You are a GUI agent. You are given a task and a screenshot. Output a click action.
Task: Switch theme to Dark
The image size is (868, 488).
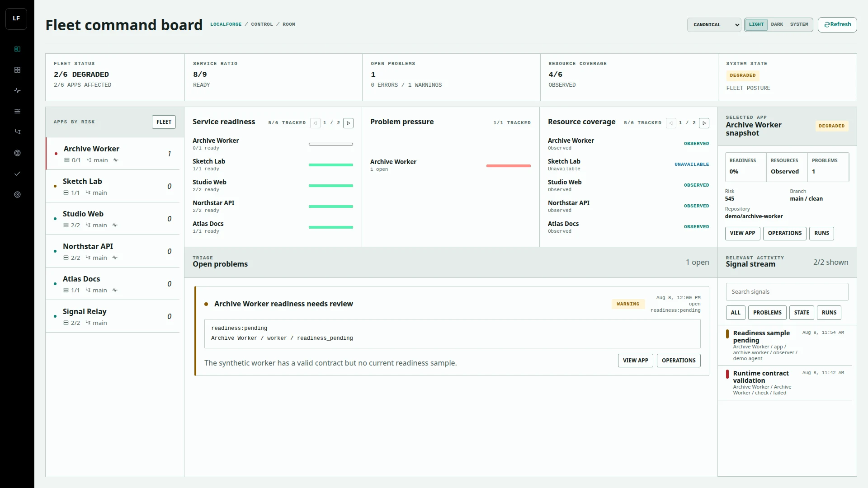coord(777,24)
